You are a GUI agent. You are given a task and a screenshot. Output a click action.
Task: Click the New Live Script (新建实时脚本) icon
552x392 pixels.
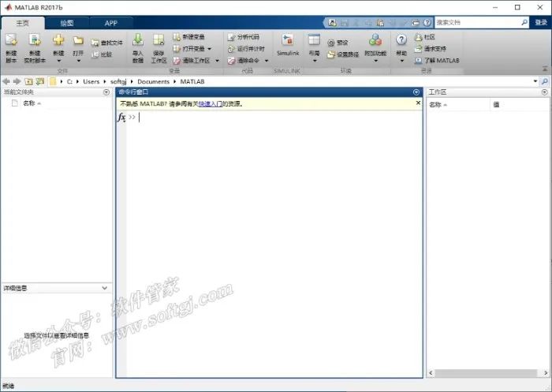click(x=35, y=39)
